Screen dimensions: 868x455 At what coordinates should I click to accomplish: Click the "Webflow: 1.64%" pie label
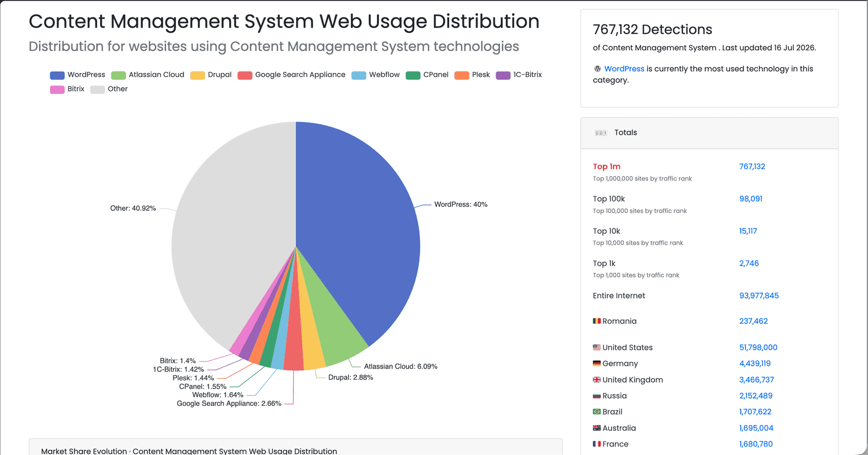[218, 395]
